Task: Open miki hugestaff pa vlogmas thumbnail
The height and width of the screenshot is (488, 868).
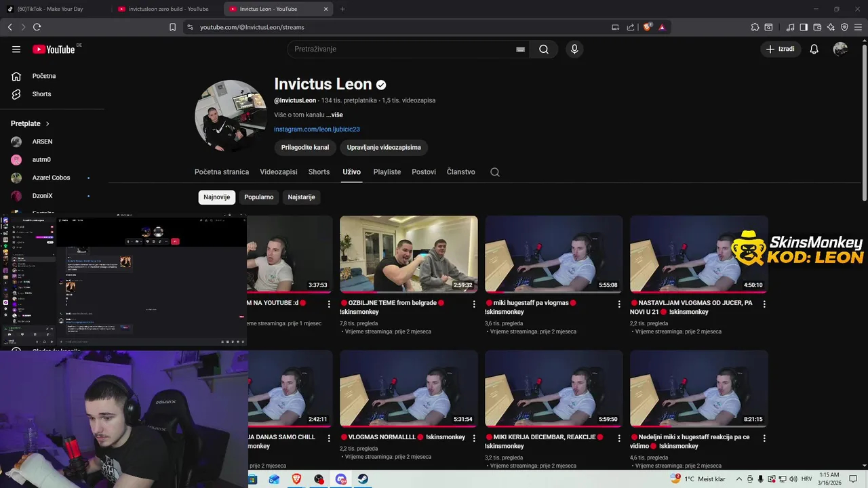Action: pyautogui.click(x=554, y=254)
